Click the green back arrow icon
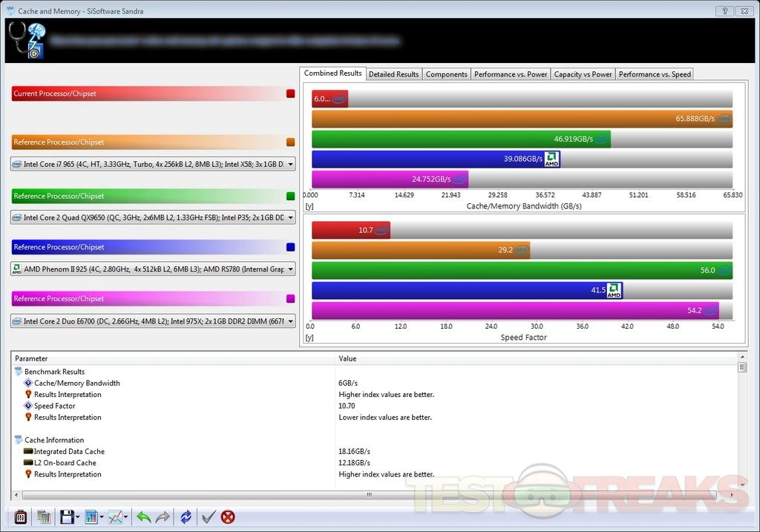The height and width of the screenshot is (532, 760). [144, 517]
